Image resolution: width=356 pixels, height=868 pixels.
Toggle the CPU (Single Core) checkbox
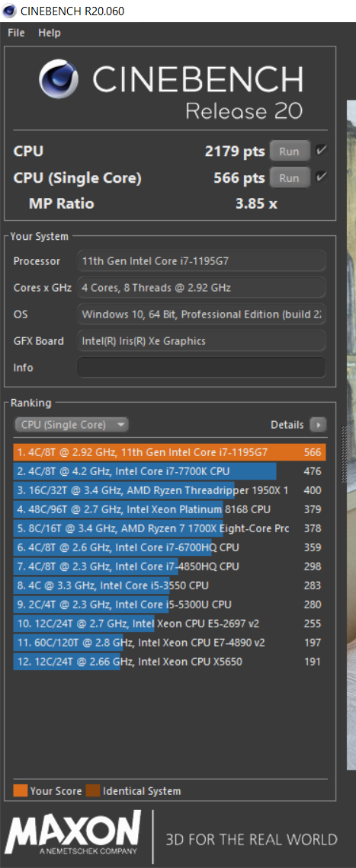[x=321, y=177]
